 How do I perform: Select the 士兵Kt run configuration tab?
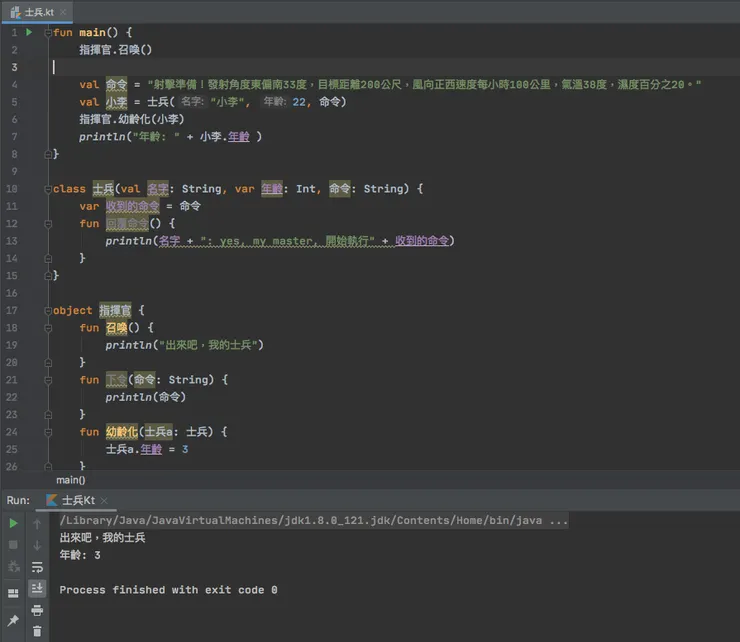point(76,500)
